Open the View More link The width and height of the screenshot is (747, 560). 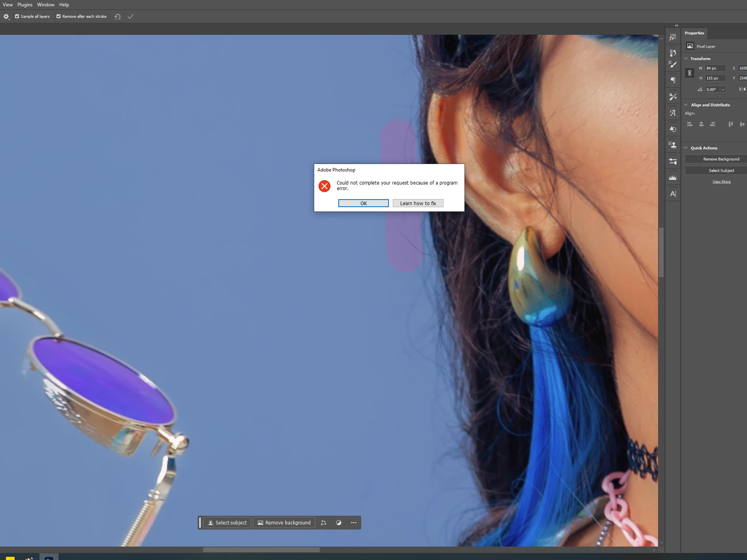point(721,182)
